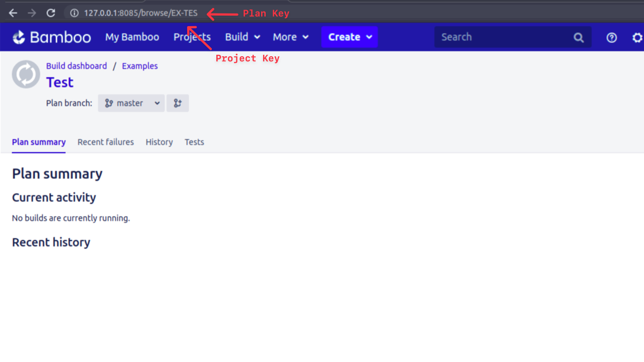Open the Tests tab
The height and width of the screenshot is (362, 644).
click(194, 142)
